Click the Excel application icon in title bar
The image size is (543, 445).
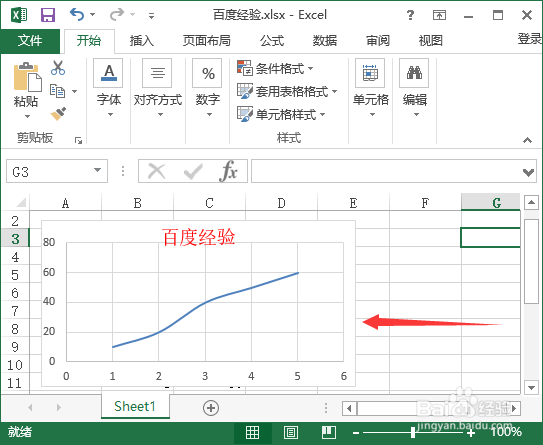pos(19,15)
